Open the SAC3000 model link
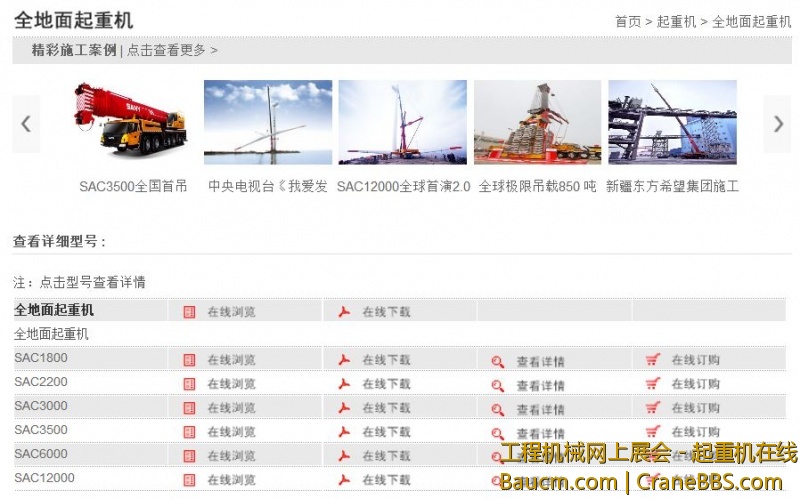 click(41, 406)
